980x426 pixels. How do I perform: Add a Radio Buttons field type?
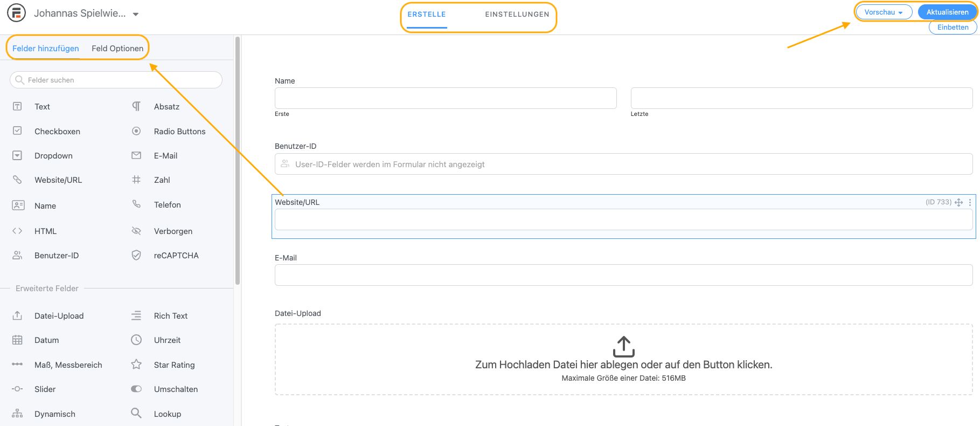pyautogui.click(x=179, y=132)
